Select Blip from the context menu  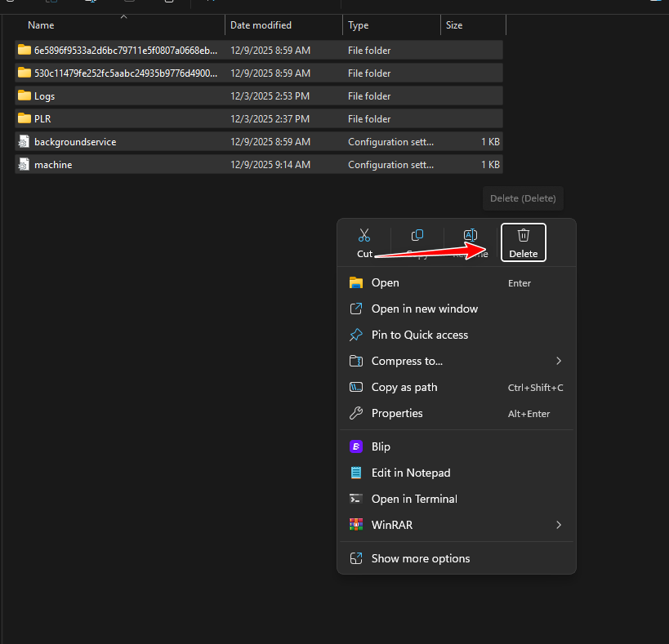[381, 446]
